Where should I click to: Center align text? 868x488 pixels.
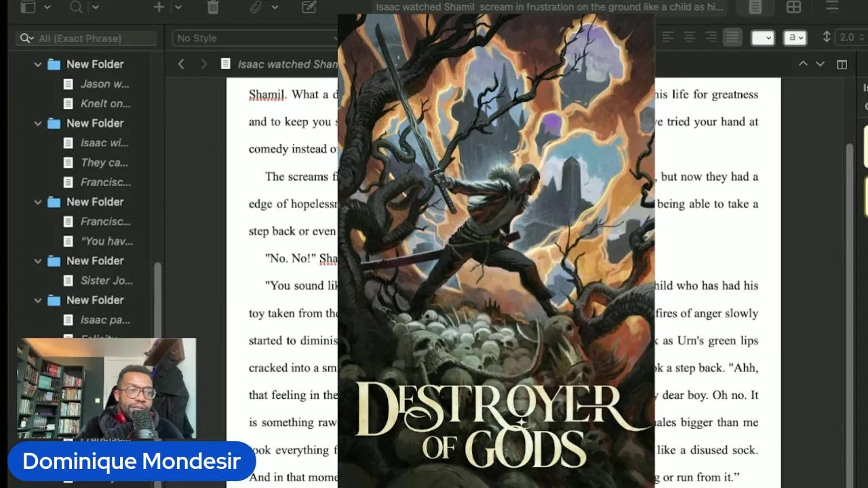(x=690, y=37)
